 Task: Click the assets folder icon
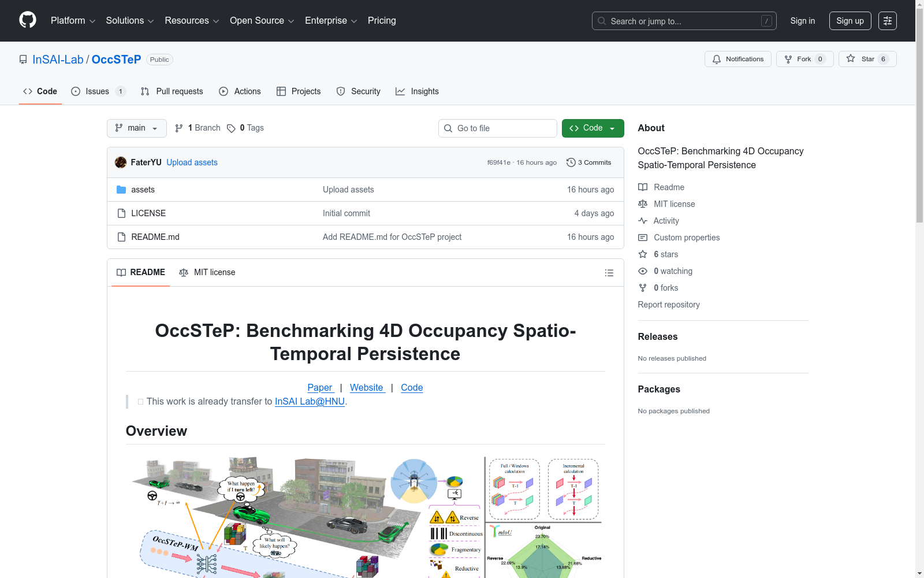(121, 190)
